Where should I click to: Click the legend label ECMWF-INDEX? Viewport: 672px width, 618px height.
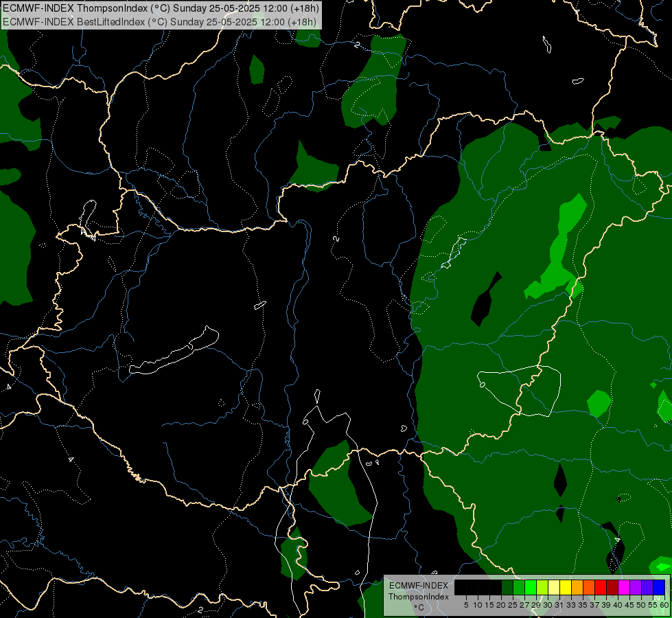coord(419,586)
